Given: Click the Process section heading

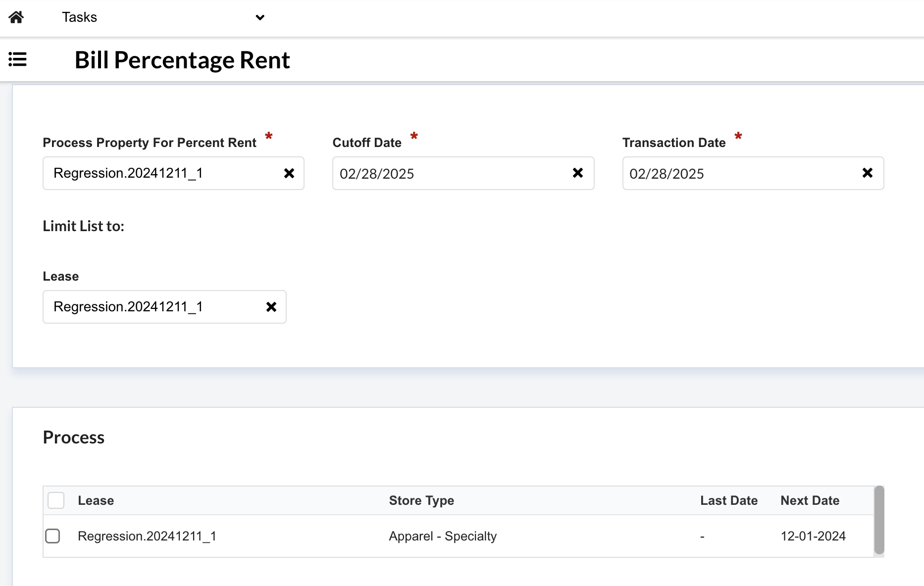Looking at the screenshot, I should tap(74, 438).
